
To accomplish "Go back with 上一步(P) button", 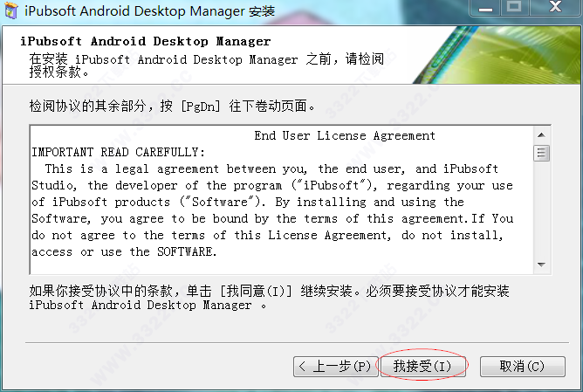I will 336,367.
